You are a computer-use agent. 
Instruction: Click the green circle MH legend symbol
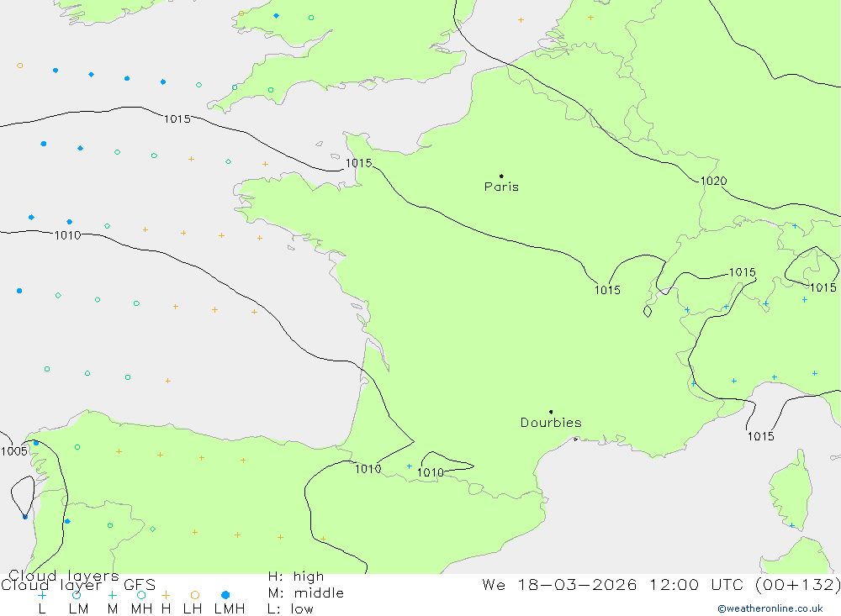pyautogui.click(x=141, y=595)
